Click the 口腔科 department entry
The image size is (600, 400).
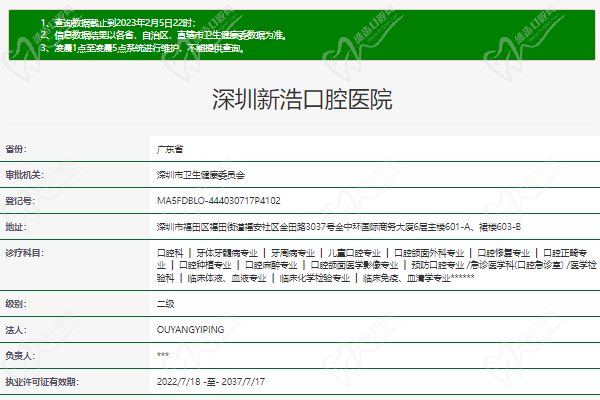pyautogui.click(x=170, y=253)
